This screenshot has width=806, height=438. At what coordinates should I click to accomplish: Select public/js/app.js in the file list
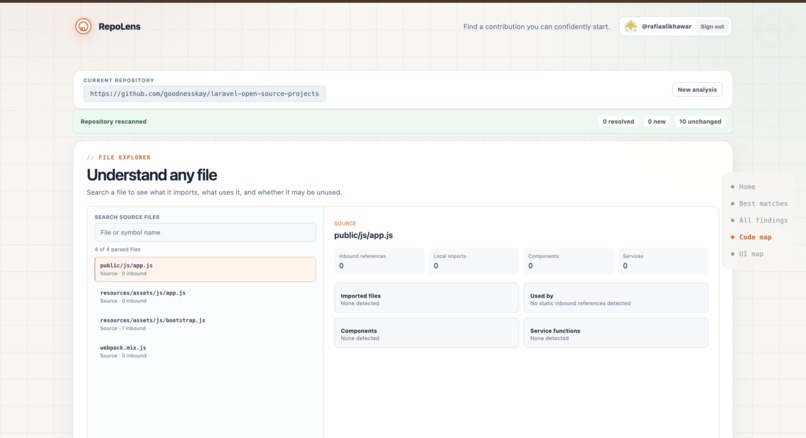(x=205, y=269)
